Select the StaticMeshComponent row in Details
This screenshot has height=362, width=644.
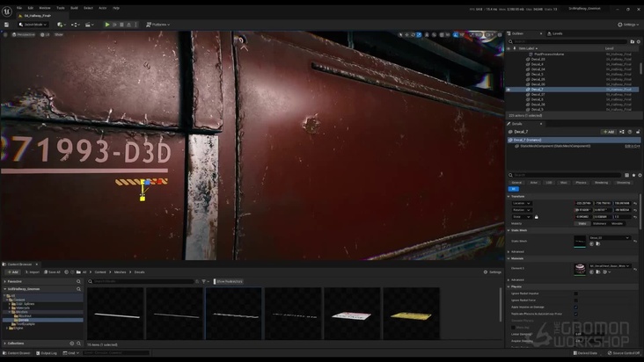click(x=575, y=146)
